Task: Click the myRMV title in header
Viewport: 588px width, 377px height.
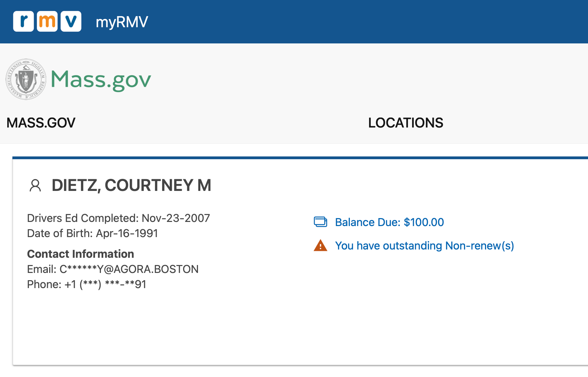Action: point(122,22)
